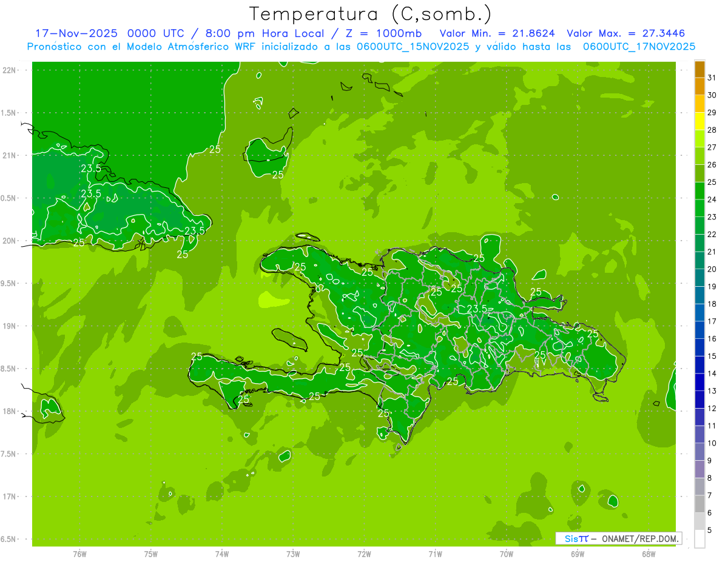Viewport: 728px width, 562px height.
Task: Click the 27 label on the color scale
Action: (712, 147)
